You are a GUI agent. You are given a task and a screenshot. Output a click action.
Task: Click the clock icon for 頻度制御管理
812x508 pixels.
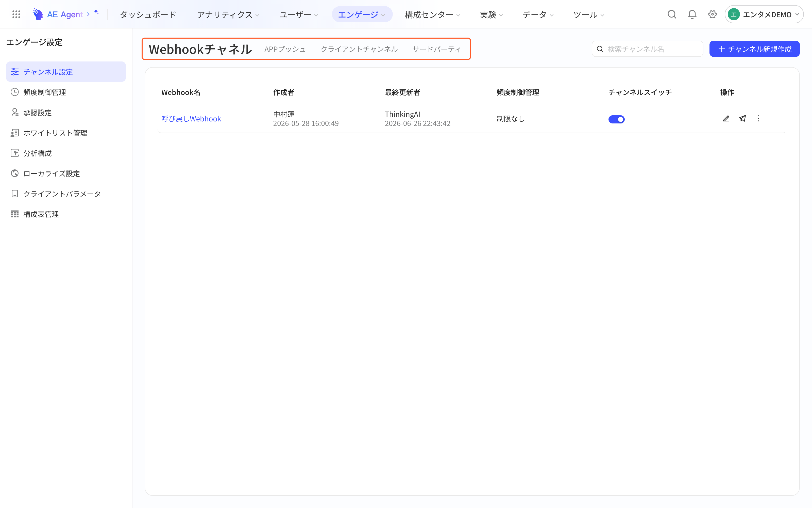(x=15, y=92)
